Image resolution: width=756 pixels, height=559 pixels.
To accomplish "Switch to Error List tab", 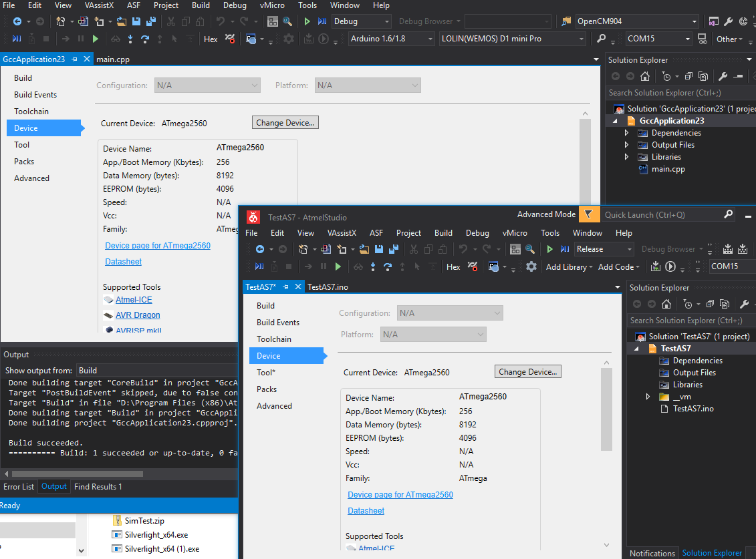I will point(19,487).
